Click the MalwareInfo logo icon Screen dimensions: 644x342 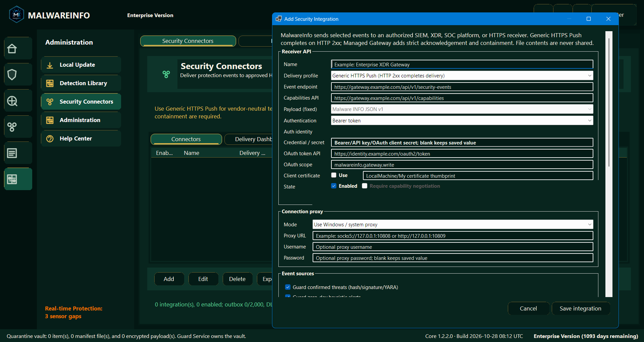(x=16, y=15)
